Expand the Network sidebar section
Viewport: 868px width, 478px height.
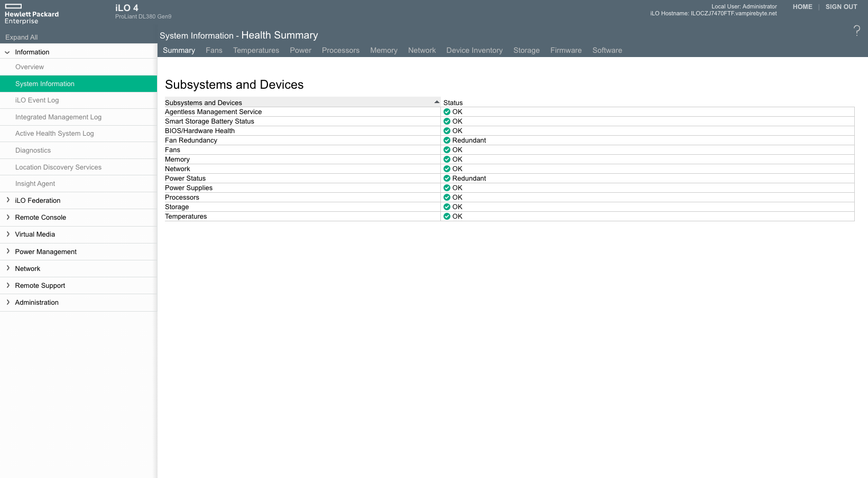coord(8,268)
